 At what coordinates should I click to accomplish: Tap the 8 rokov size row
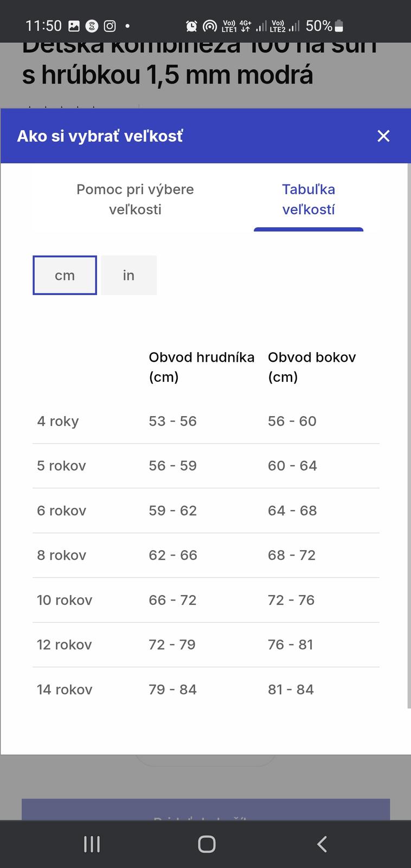point(206,555)
